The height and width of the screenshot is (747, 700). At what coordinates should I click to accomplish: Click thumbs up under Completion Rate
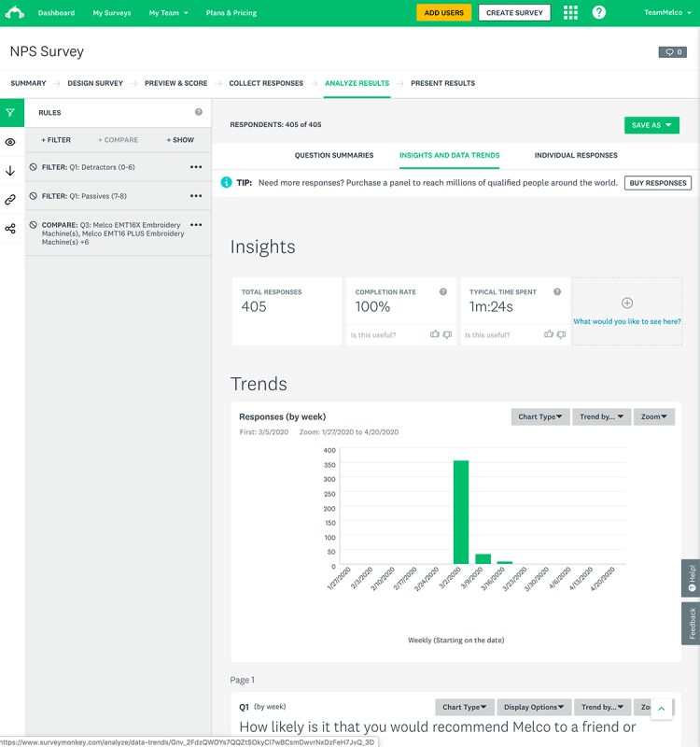[435, 334]
